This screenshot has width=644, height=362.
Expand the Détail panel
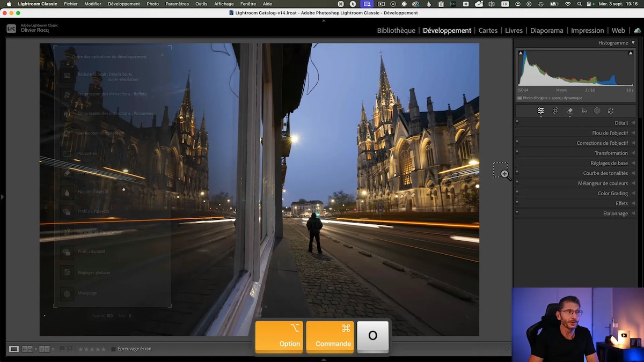coord(633,123)
